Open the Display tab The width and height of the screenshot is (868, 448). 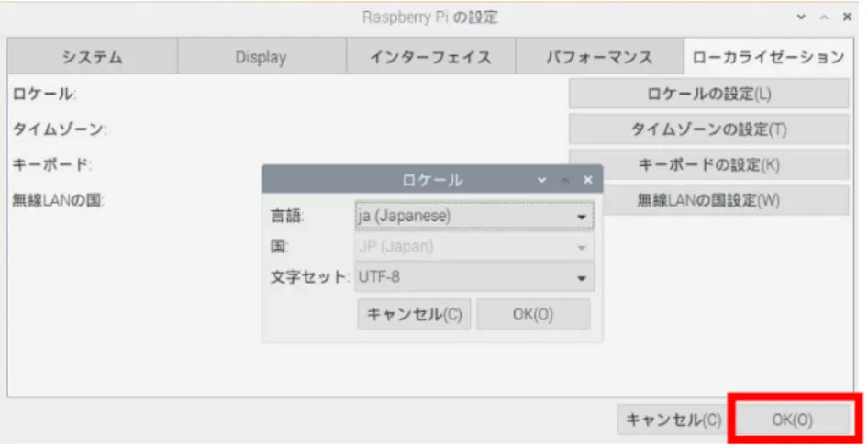tap(262, 57)
